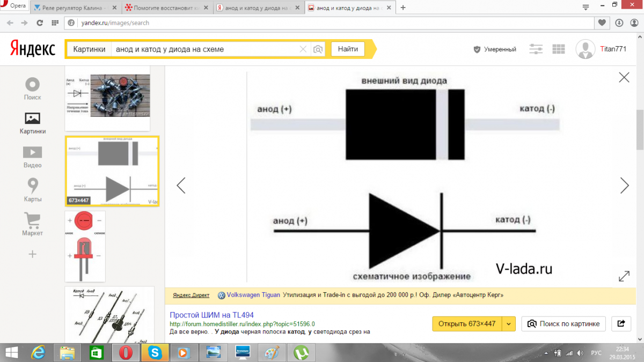Click the РУС language indicator
644x362 pixels.
click(x=596, y=353)
